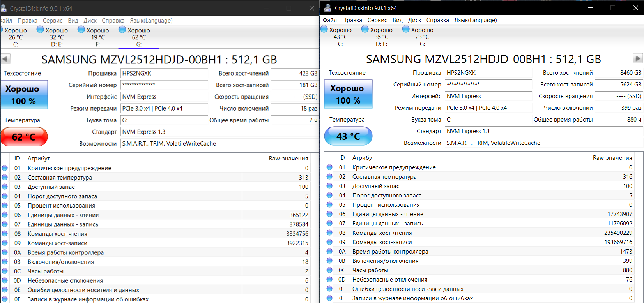Select the 23 °C G: disk tab on right
Screen dimensions: 644x303
pyautogui.click(x=422, y=37)
